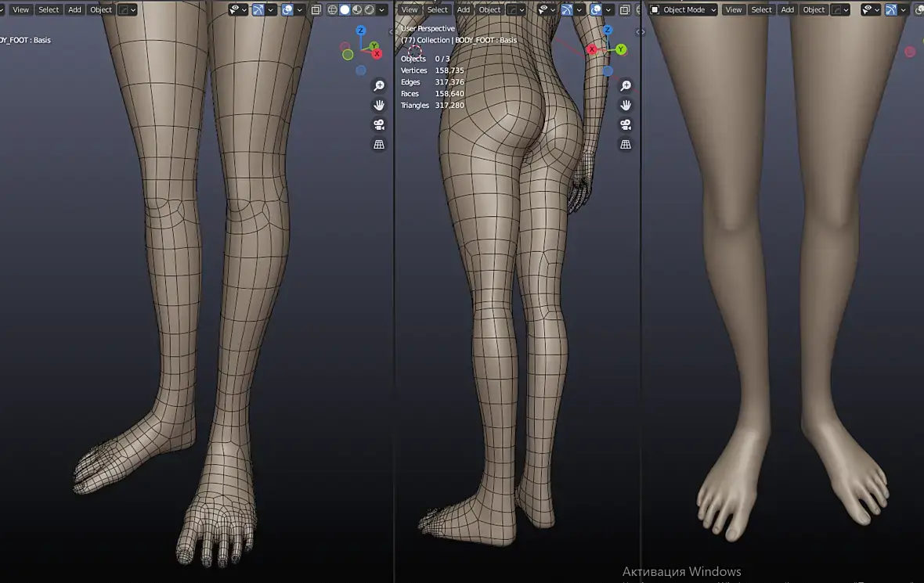Screen dimensions: 924x583
Task: Open the Add menu in left viewport
Action: pos(75,9)
